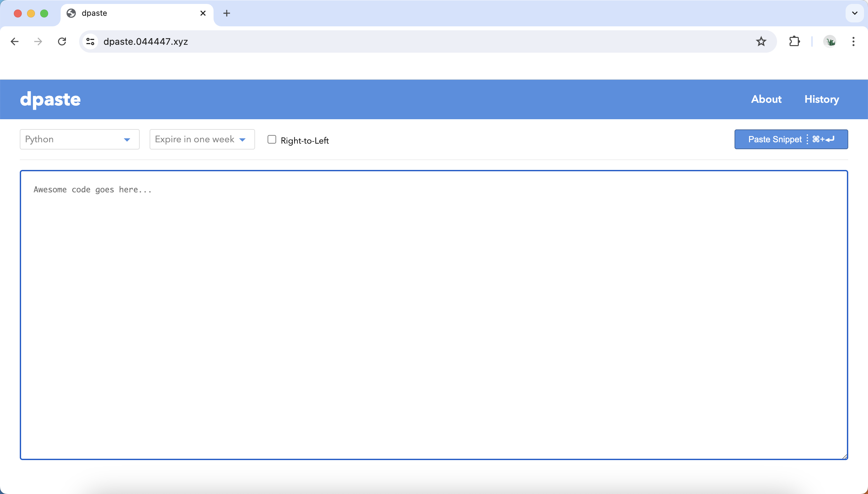Switch to the History page
Image resolution: width=868 pixels, height=494 pixels.
click(821, 99)
